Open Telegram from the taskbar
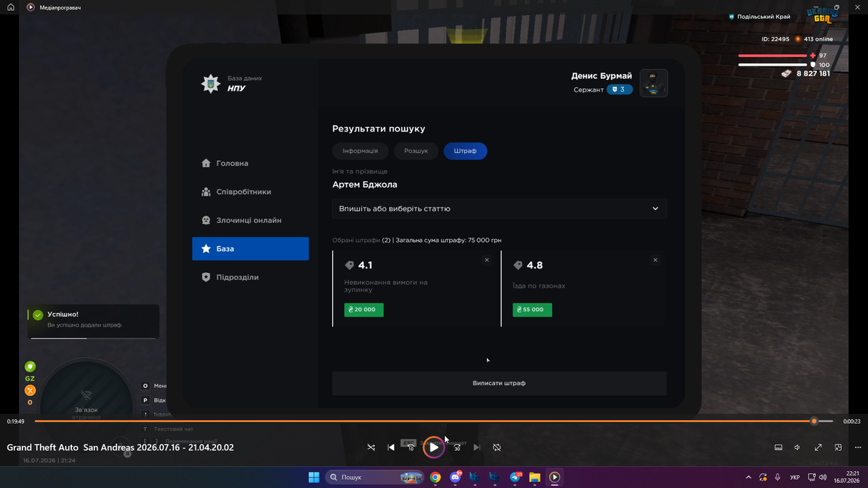868x488 pixels. point(515,477)
